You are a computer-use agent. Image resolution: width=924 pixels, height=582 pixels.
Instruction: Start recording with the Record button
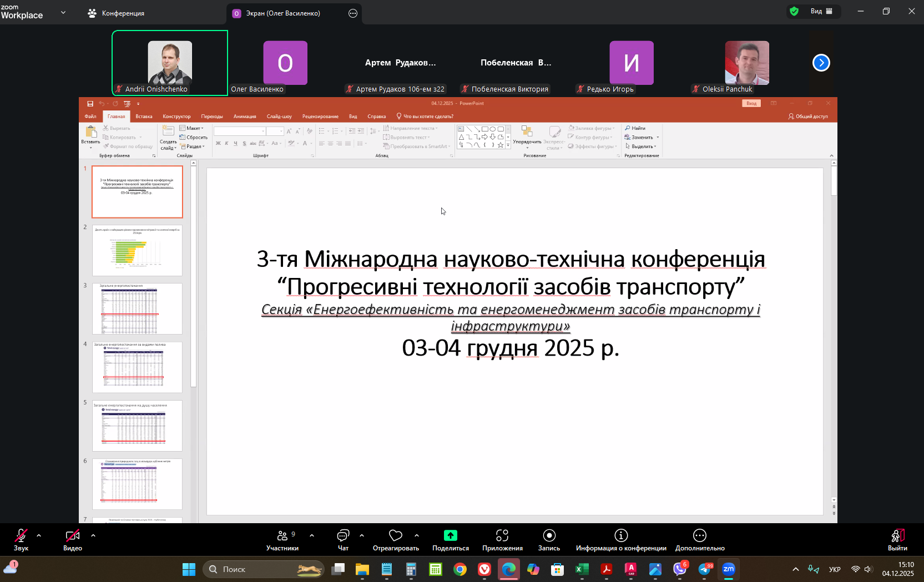[x=549, y=535]
